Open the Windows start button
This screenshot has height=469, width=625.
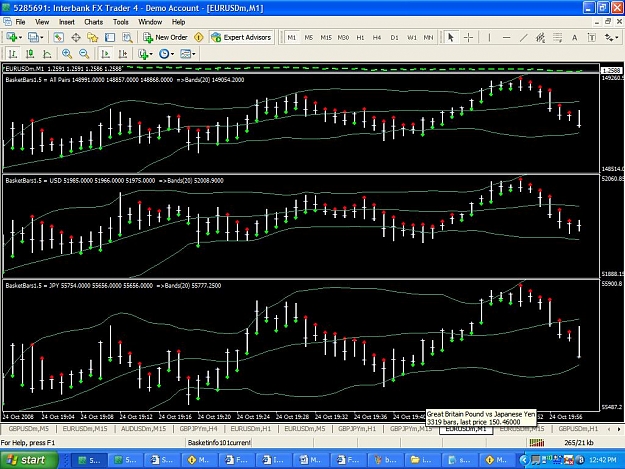(x=29, y=460)
